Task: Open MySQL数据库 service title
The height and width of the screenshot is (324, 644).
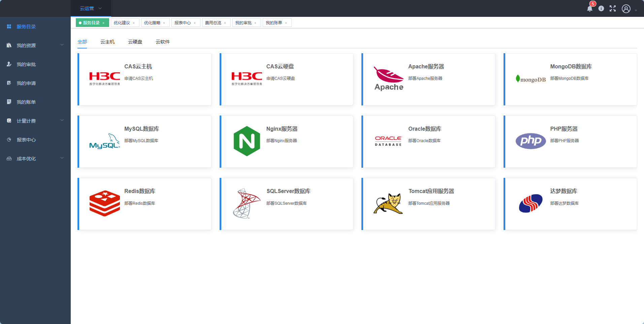Action: tap(142, 129)
